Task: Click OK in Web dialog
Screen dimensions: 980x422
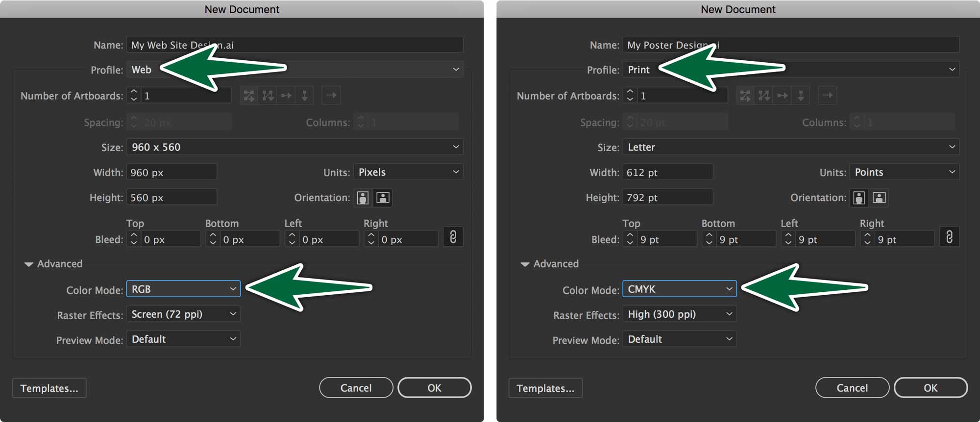Action: click(435, 388)
